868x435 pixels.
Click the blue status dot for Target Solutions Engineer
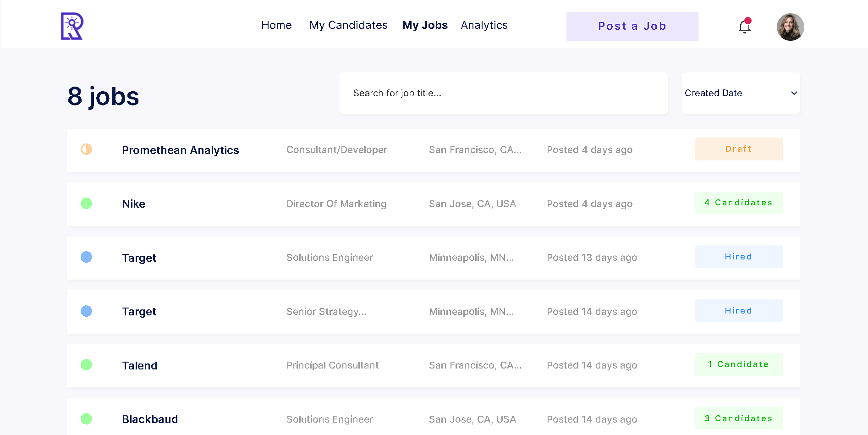86,257
